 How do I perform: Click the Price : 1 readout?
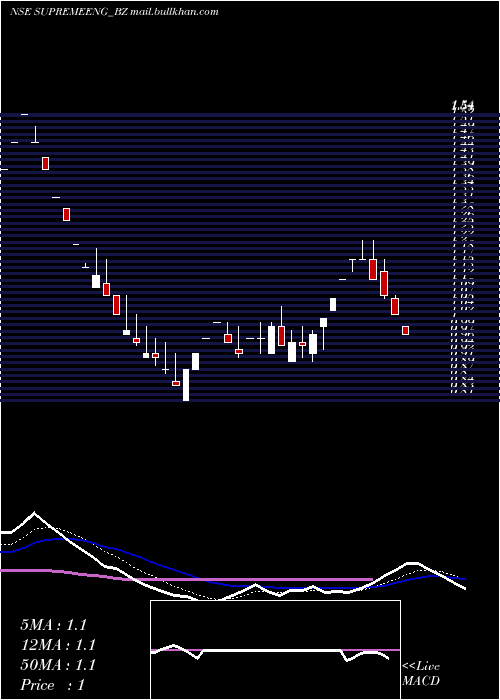point(52,685)
